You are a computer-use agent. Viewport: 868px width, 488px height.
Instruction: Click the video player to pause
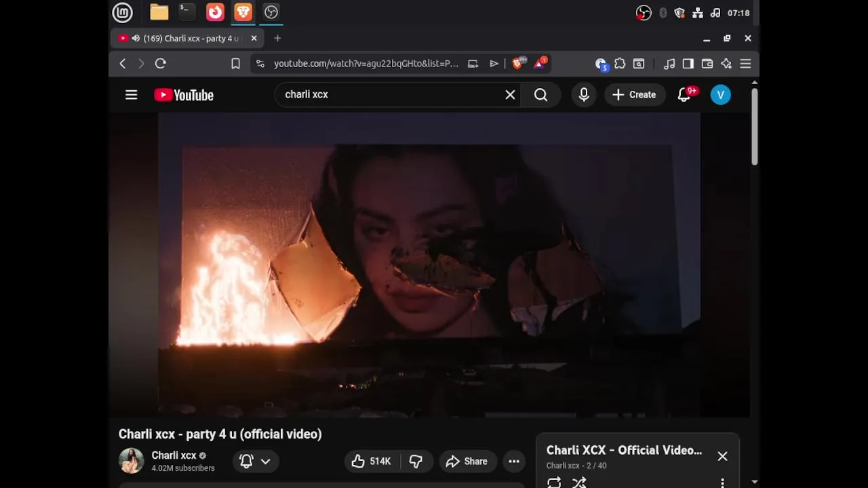click(x=429, y=264)
